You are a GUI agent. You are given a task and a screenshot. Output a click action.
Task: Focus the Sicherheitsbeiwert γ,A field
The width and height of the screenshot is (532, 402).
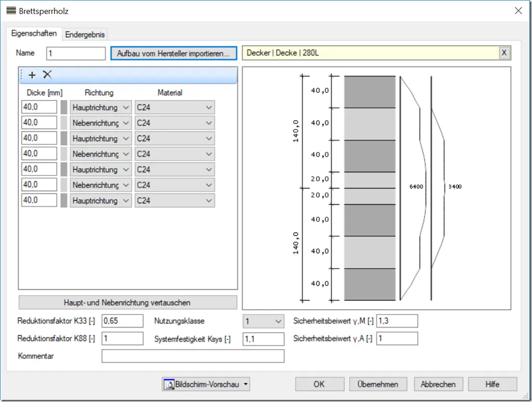click(x=397, y=338)
